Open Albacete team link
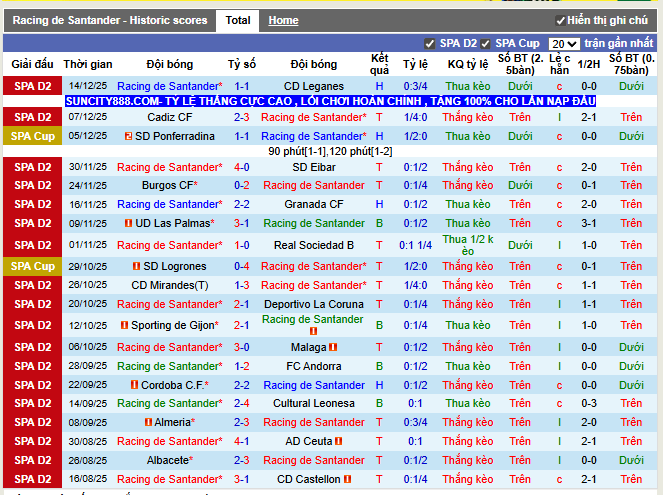Viewport: 663px width, 495px height. (x=170, y=460)
